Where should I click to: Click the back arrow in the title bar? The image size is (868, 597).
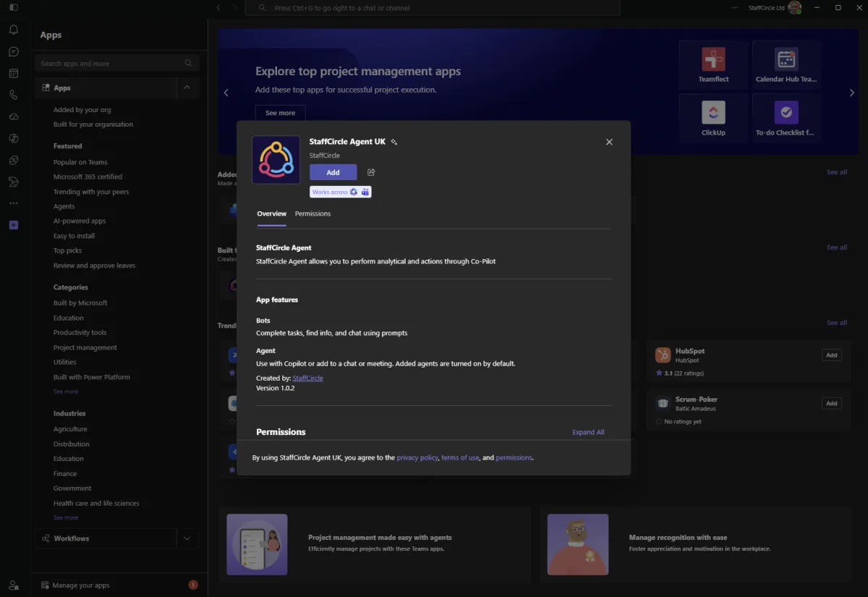pos(218,7)
